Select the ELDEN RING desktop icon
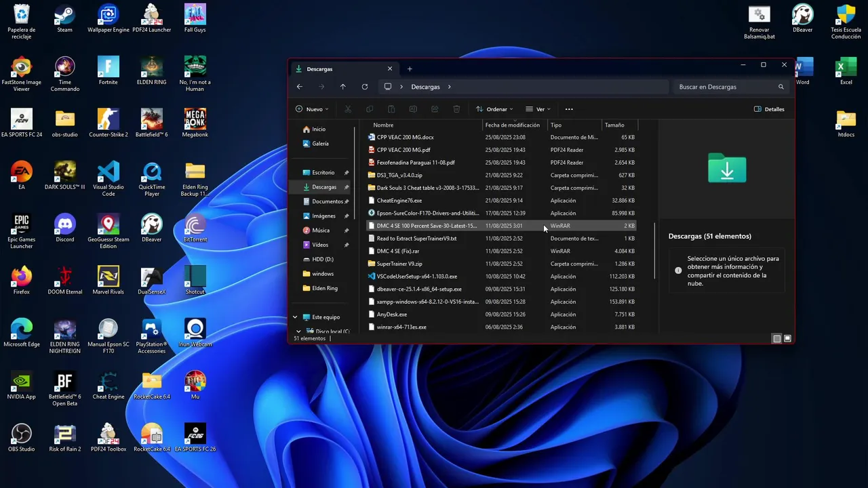The width and height of the screenshot is (868, 488). click(152, 70)
